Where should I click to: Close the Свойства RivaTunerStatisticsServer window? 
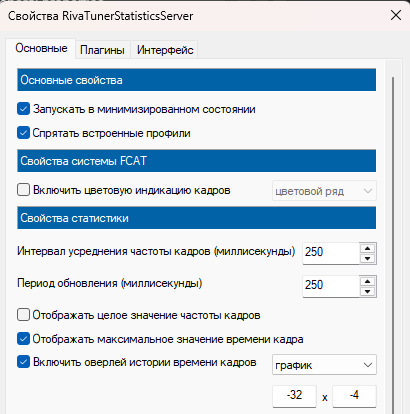[396, 15]
